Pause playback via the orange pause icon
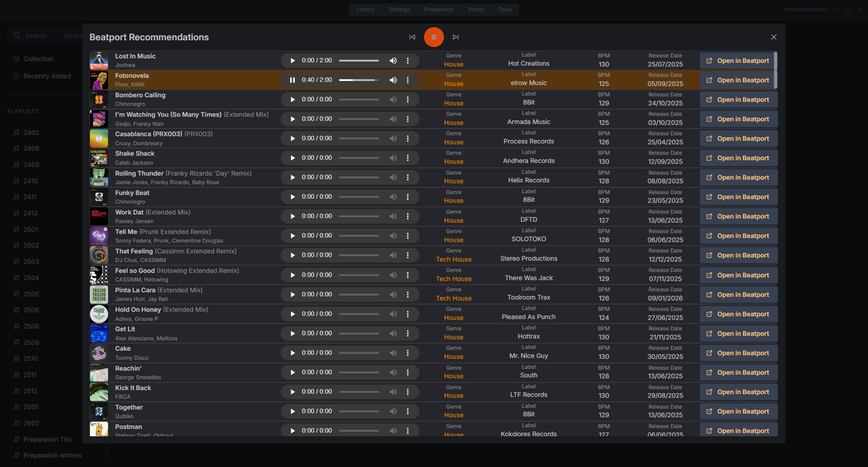The height and width of the screenshot is (467, 868). click(434, 37)
